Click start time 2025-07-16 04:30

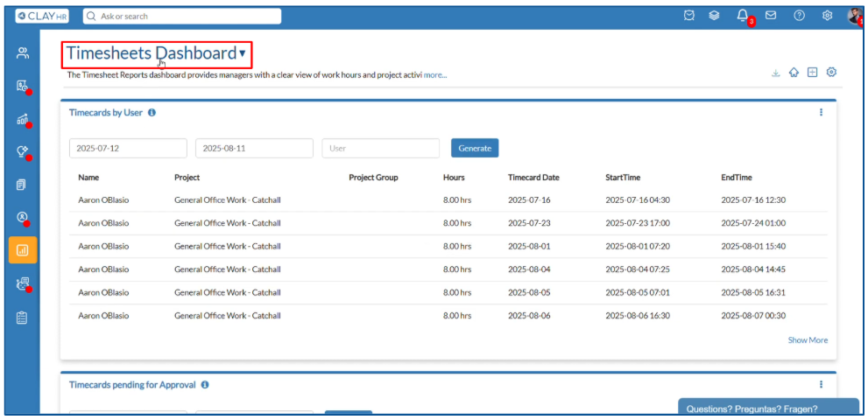tap(638, 199)
